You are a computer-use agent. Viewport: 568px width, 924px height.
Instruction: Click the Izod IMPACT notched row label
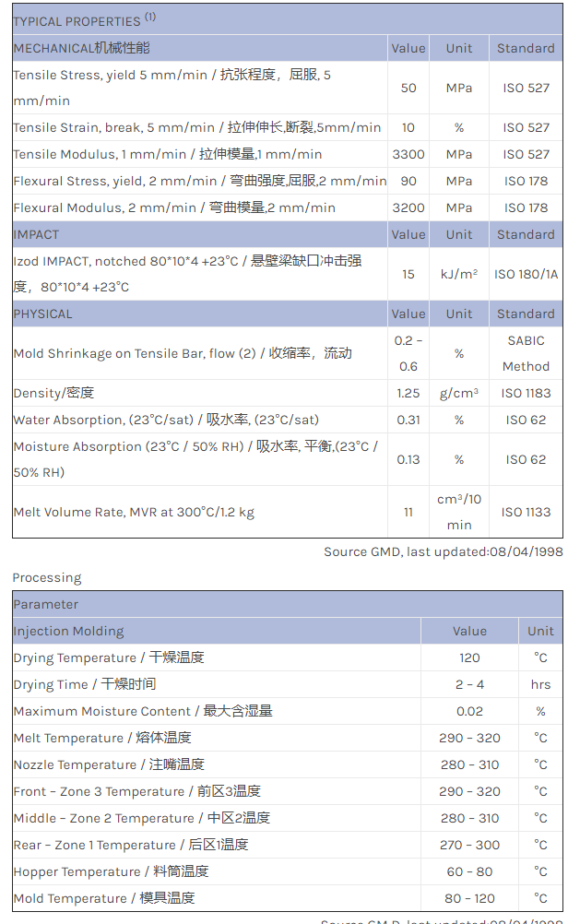pyautogui.click(x=187, y=274)
